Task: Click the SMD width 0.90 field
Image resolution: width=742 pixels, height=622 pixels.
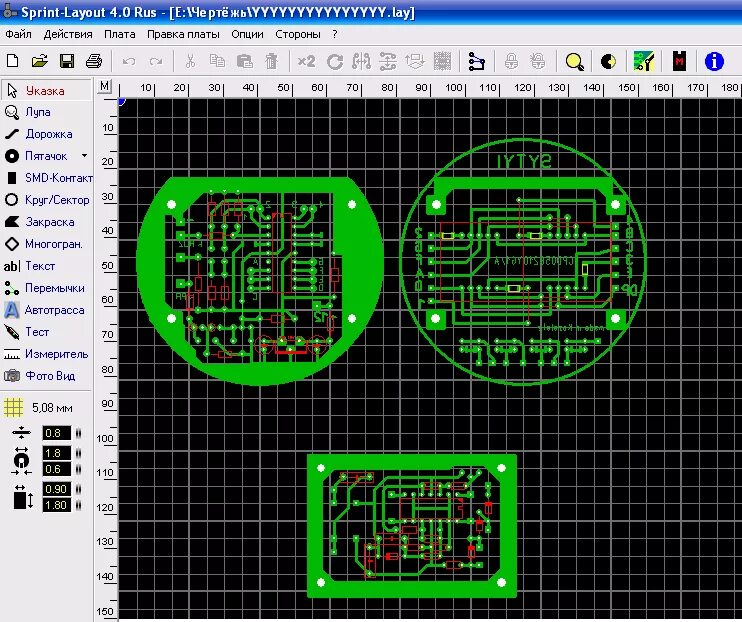Action: tap(56, 489)
